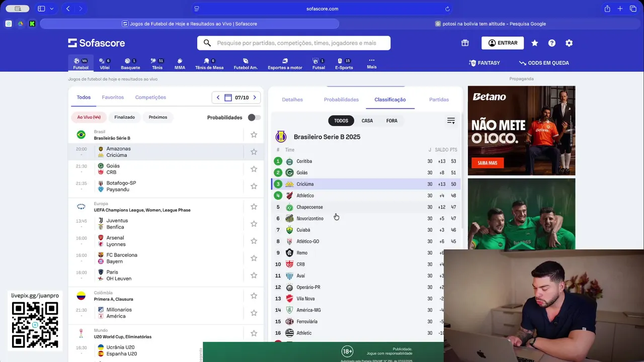Open the MMA sport category

(180, 63)
